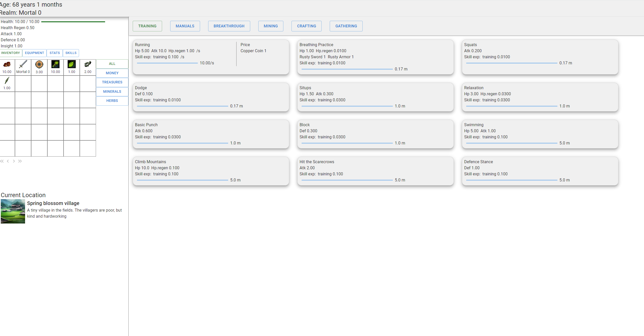Open the Manuals section
This screenshot has height=336, width=644.
(x=185, y=26)
